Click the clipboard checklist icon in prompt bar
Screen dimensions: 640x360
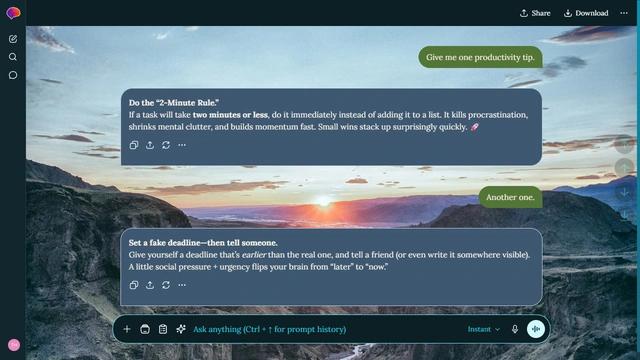coord(163,329)
